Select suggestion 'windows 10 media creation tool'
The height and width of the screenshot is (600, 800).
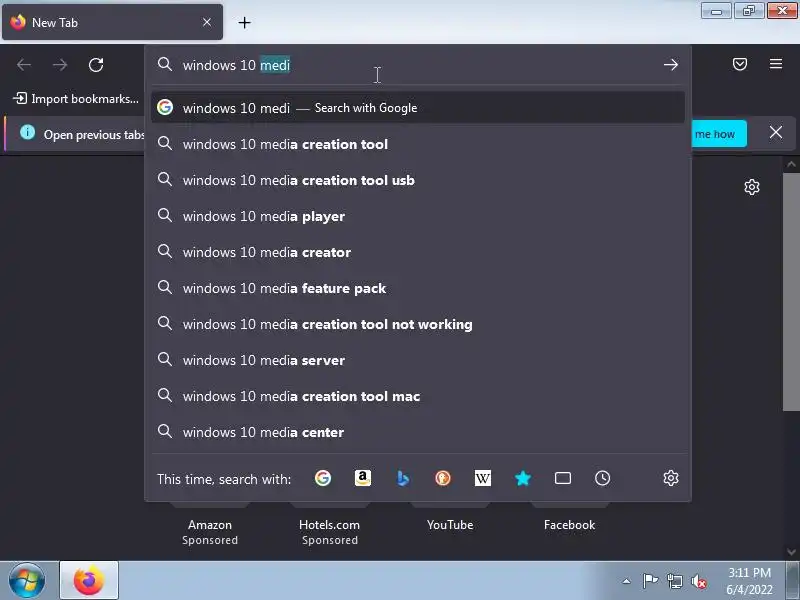coord(418,144)
